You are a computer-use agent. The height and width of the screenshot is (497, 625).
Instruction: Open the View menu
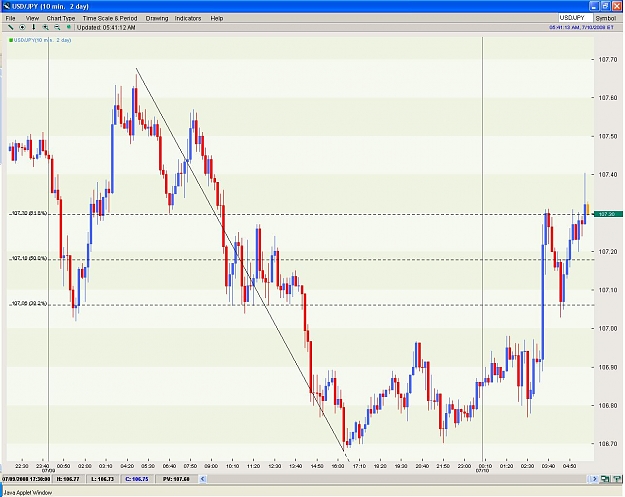[x=32, y=18]
